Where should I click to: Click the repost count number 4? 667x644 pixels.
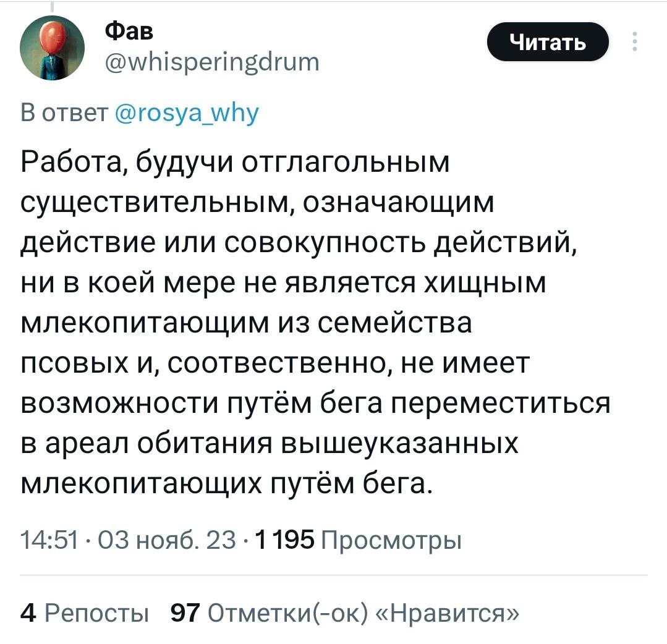(x=27, y=614)
